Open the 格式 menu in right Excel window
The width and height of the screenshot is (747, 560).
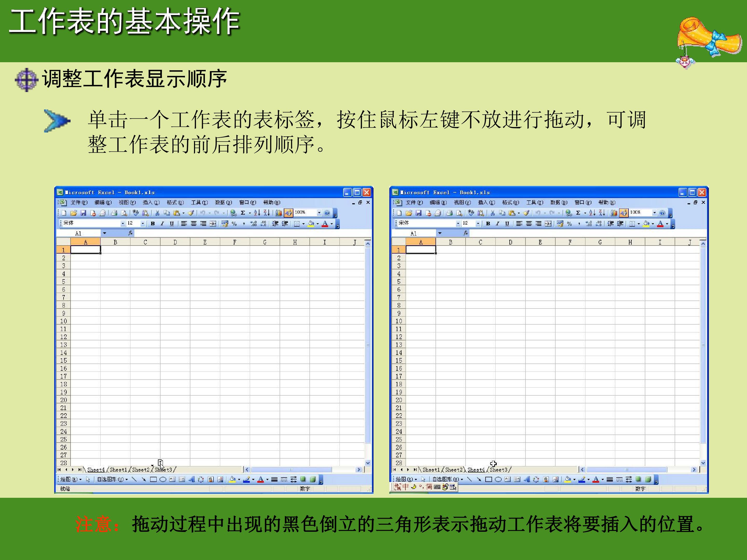(510, 202)
